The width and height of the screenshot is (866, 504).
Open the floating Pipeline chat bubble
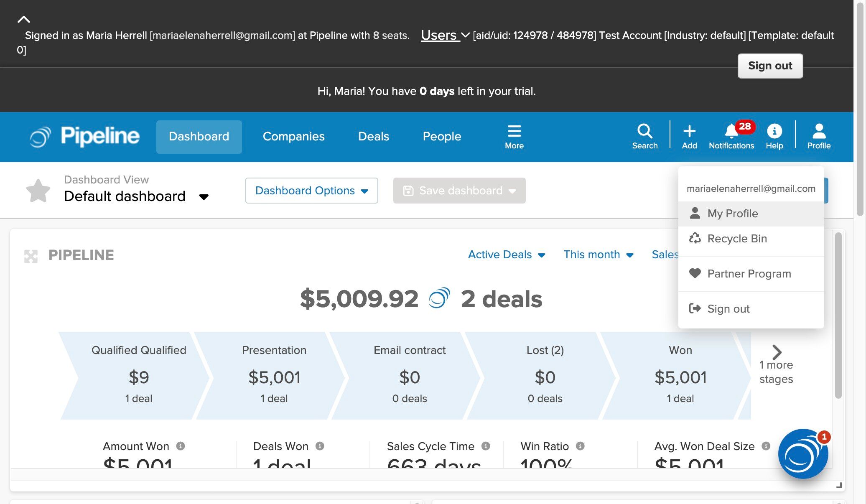coord(802,454)
